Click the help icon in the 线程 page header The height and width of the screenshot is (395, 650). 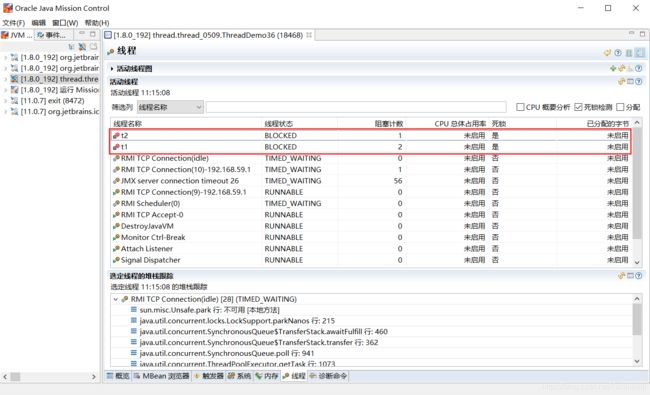[618, 53]
